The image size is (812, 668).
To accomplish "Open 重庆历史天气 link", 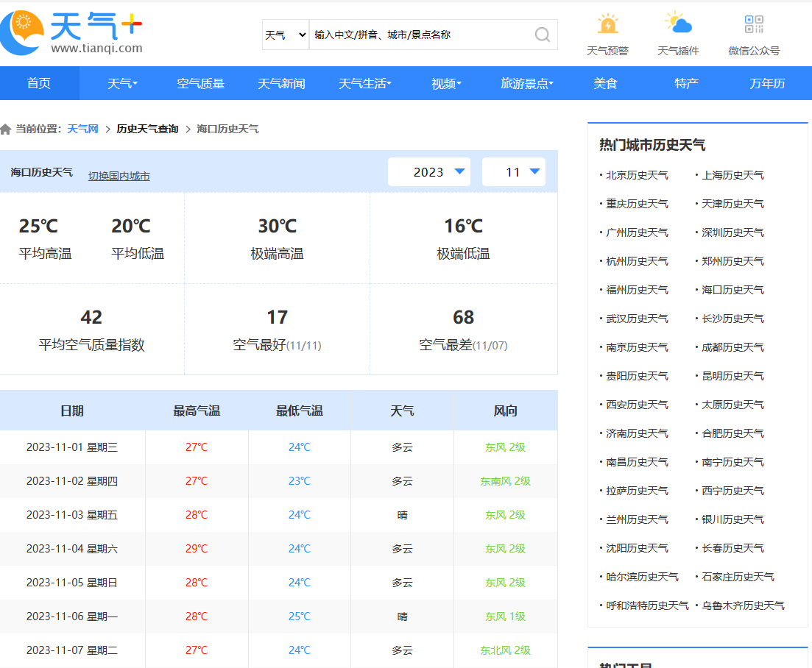I will point(637,204).
